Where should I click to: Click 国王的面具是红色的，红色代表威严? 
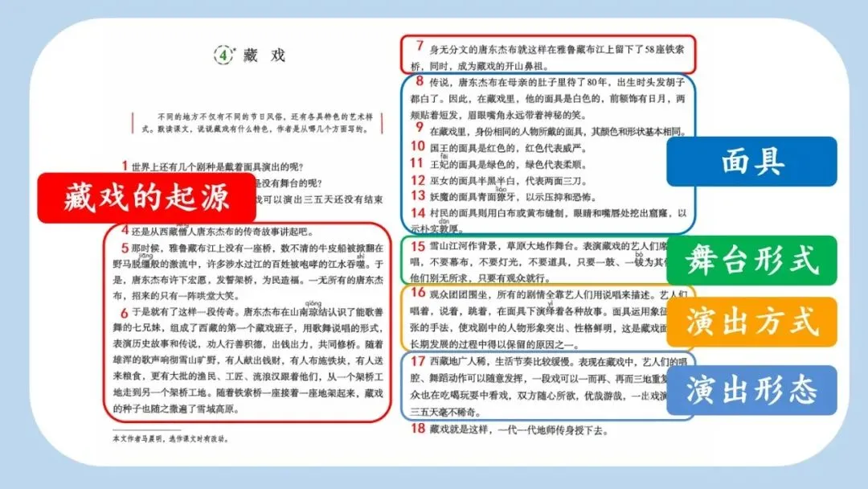tap(508, 148)
